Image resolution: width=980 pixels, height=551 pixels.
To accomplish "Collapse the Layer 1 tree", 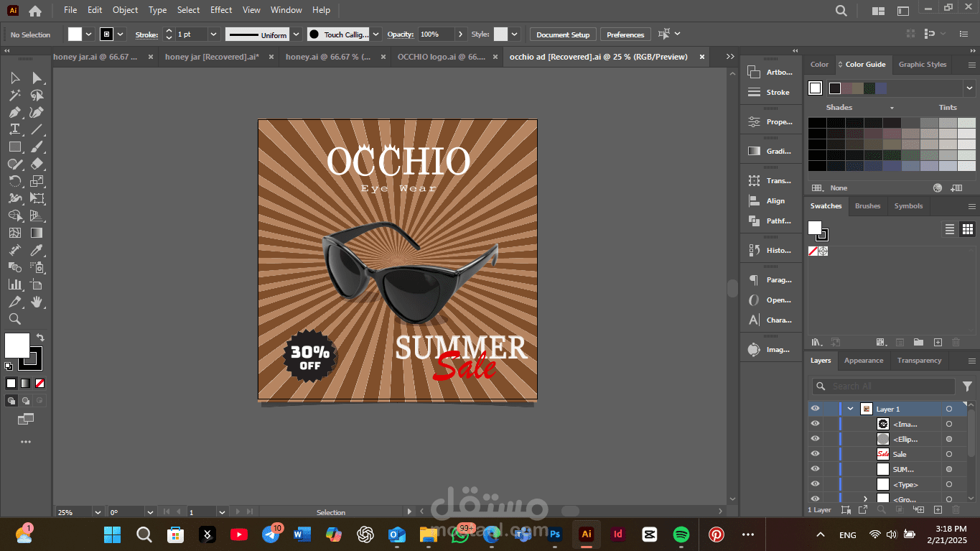I will click(851, 409).
